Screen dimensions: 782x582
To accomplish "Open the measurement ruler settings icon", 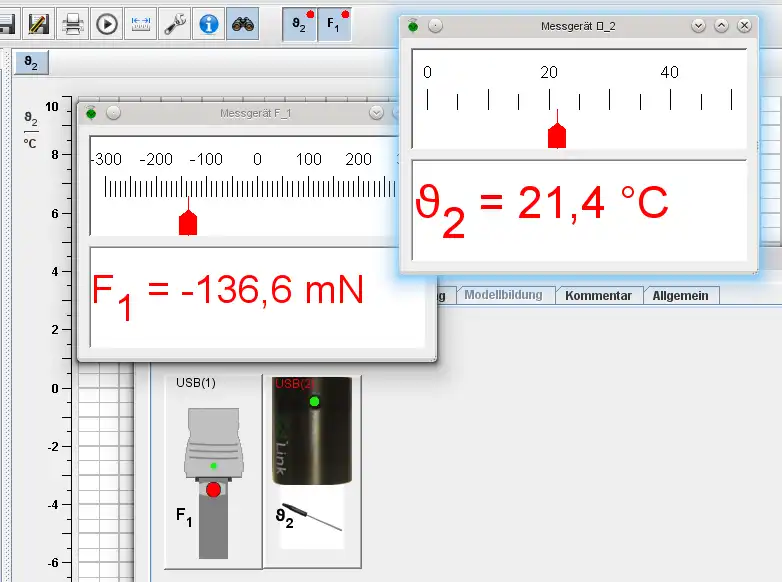I will pyautogui.click(x=141, y=23).
